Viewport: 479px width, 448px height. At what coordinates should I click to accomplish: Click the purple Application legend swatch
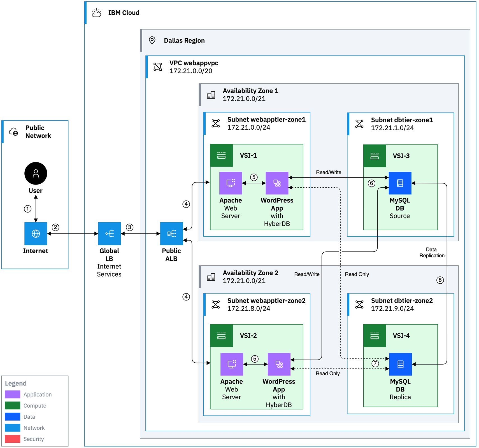[x=13, y=394]
